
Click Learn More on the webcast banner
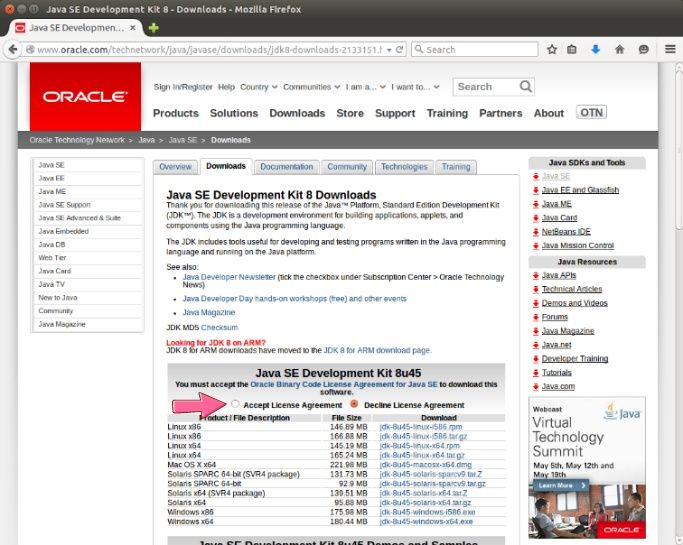pos(561,485)
